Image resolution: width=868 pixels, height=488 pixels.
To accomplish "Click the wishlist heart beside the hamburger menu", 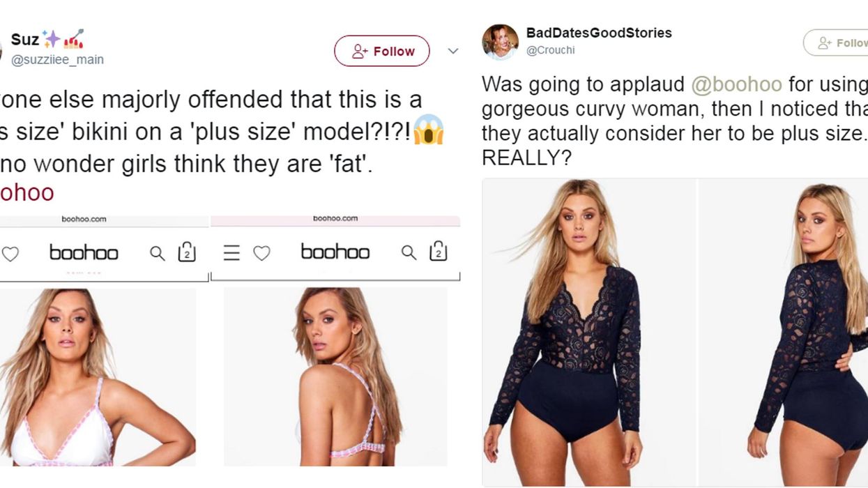I will [x=261, y=253].
